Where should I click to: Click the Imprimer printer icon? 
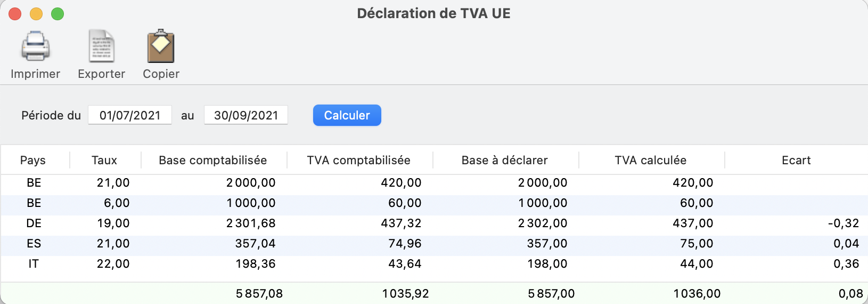35,46
